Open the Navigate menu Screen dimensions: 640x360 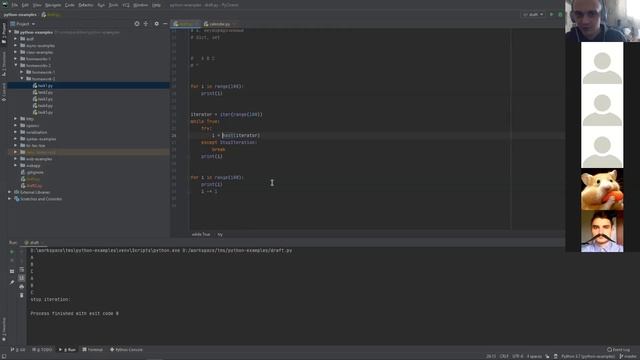(x=53, y=5)
